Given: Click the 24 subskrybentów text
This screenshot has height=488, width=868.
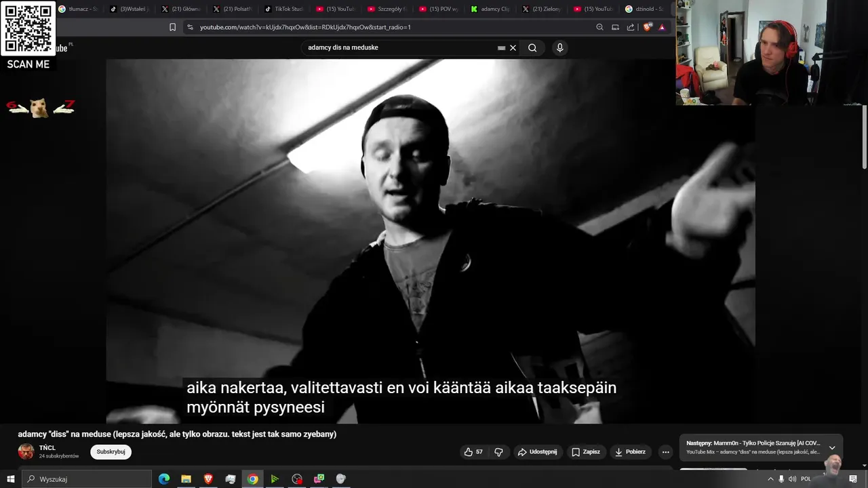Looking at the screenshot, I should tap(59, 456).
